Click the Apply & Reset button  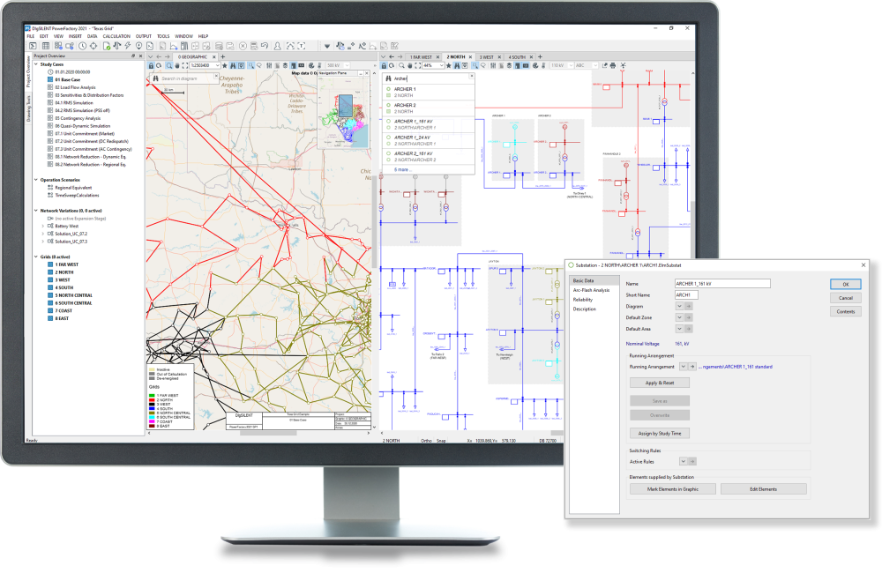click(659, 383)
